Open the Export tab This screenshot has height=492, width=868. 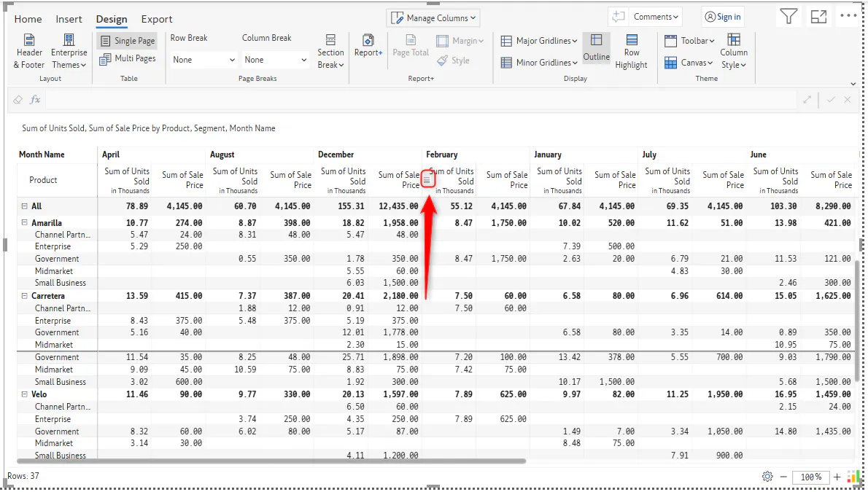pyautogui.click(x=157, y=19)
